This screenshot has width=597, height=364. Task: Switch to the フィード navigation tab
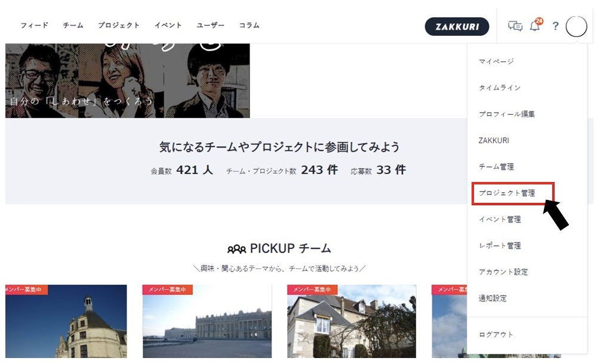coord(35,26)
